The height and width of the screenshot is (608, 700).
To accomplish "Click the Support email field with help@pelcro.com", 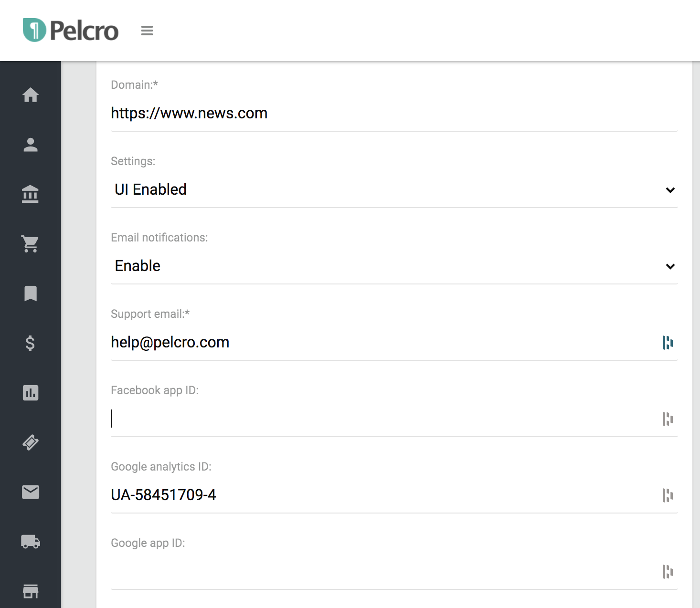I will click(x=384, y=342).
